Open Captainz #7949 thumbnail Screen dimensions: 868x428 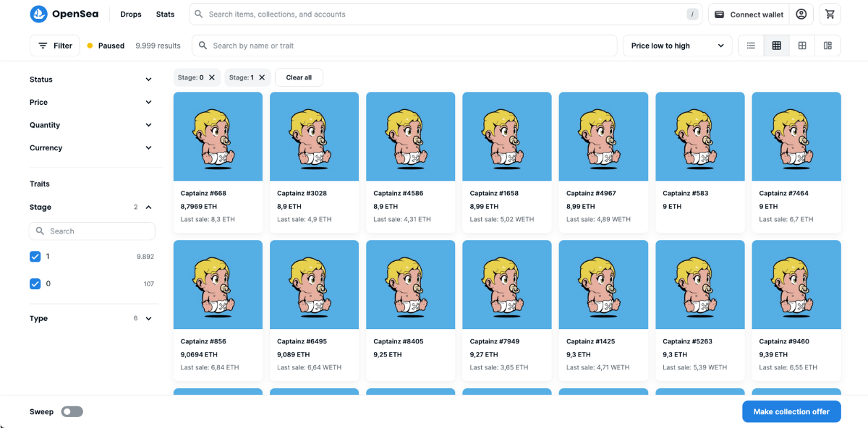pos(507,284)
